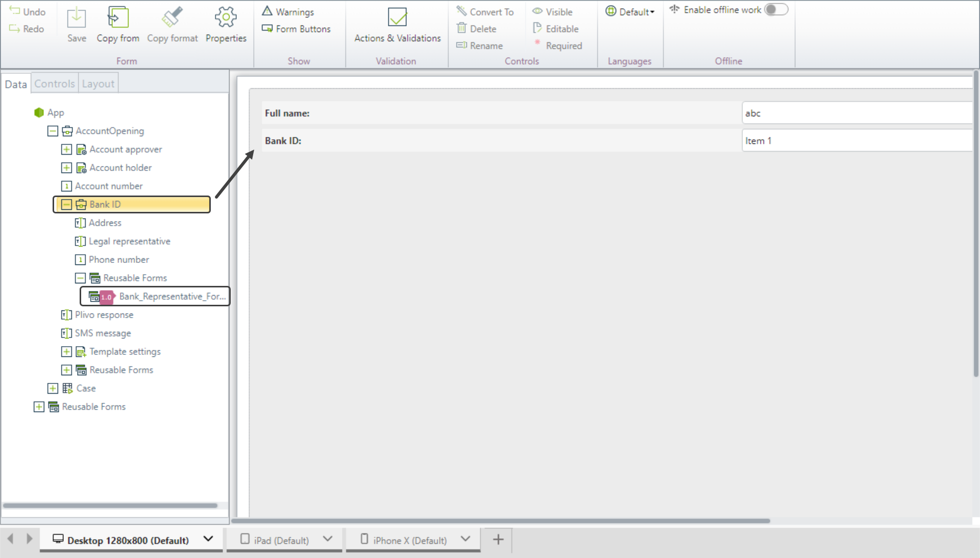Switch to the Controls tab
The height and width of the screenshot is (558, 980).
(55, 84)
